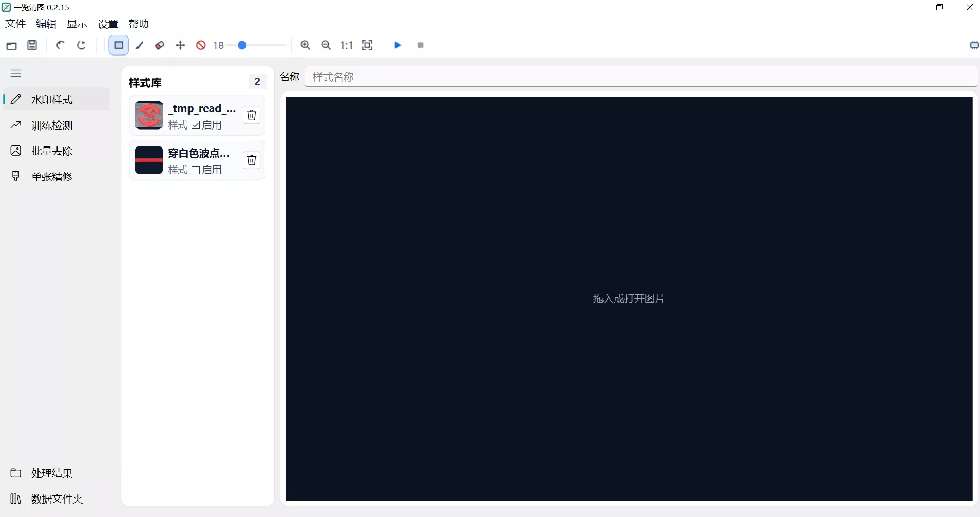Click the 拖入或打开图片 canvas prompt
This screenshot has width=980, height=517.
tap(629, 299)
